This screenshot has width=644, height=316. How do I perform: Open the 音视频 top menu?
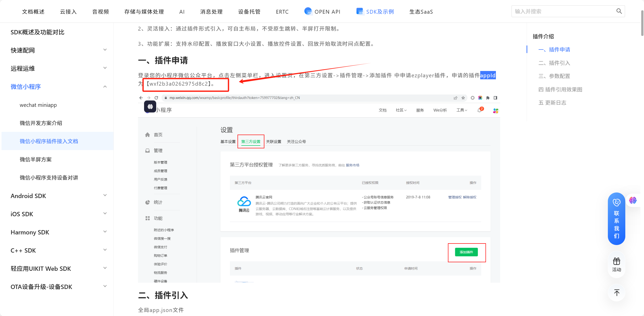(x=101, y=12)
